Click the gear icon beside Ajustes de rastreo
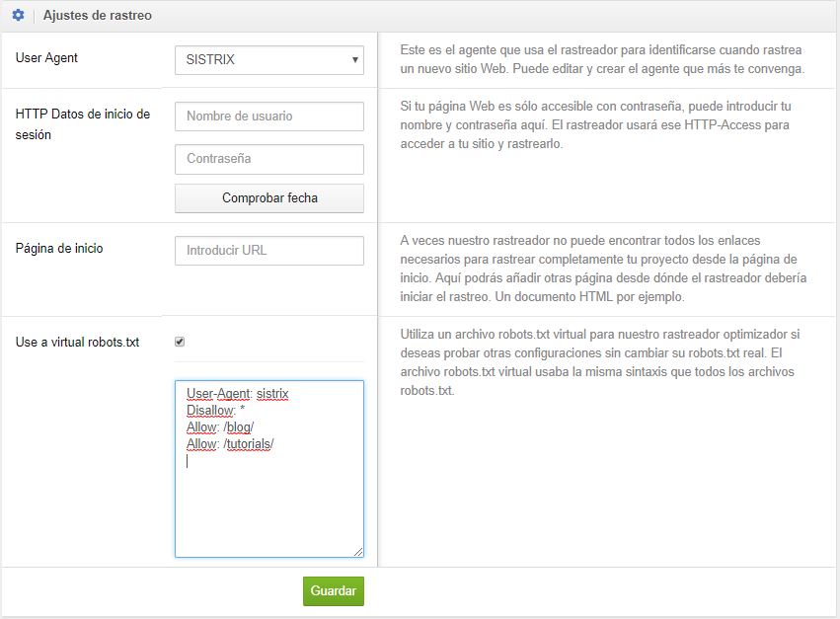 click(18, 16)
